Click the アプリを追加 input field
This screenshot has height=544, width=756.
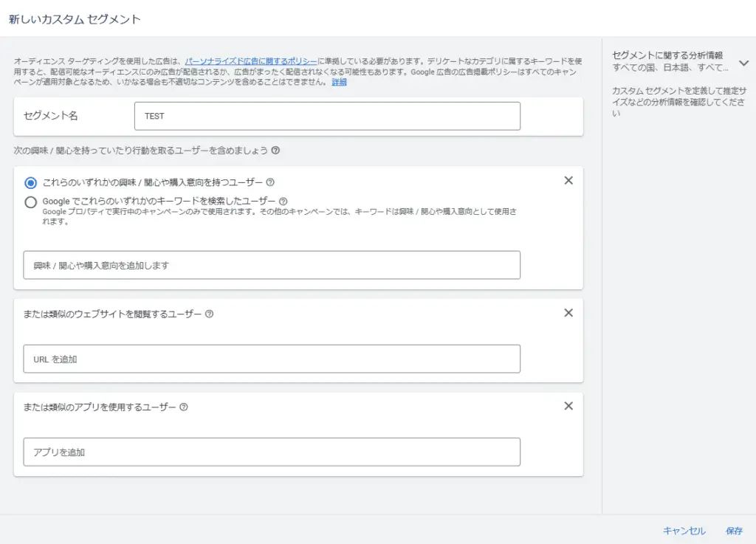point(271,452)
